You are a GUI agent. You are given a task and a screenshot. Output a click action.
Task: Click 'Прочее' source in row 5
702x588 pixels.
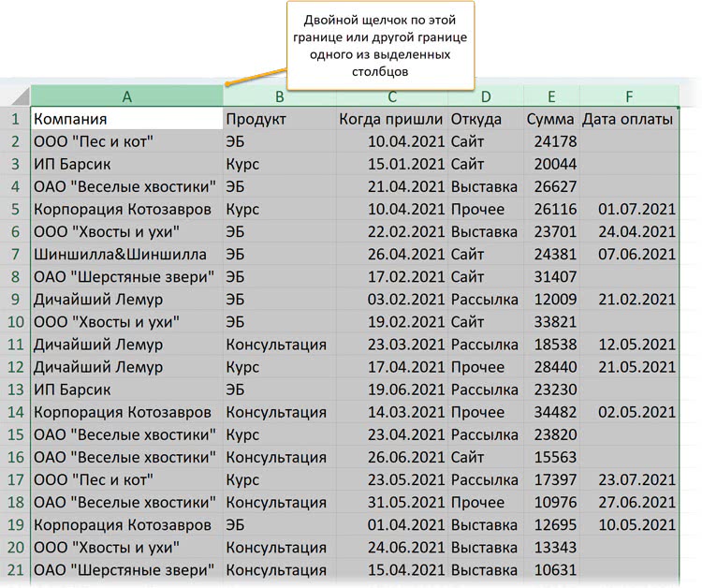(x=486, y=209)
